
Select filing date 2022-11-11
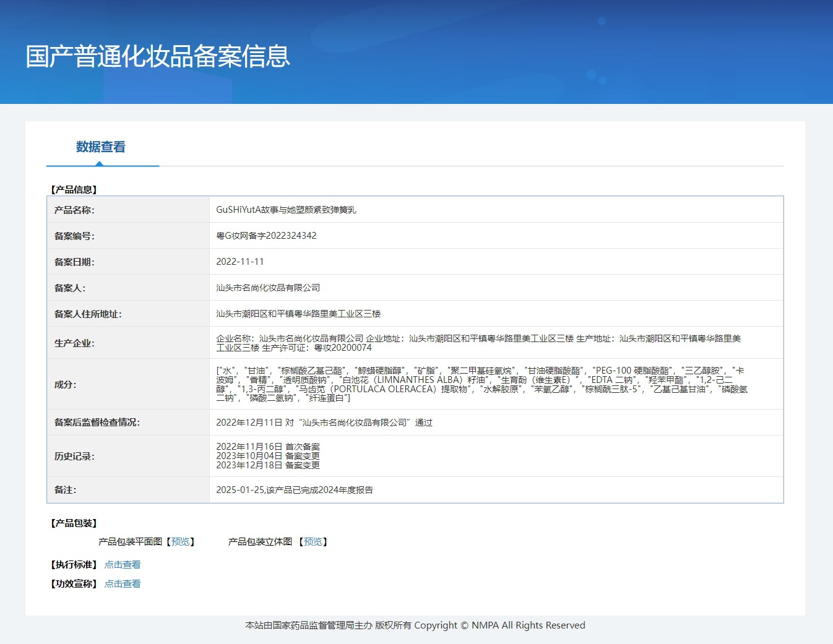tap(240, 262)
